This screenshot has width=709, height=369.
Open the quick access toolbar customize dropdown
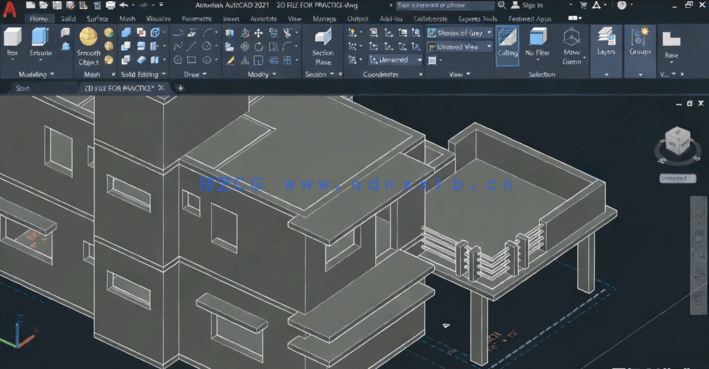162,5
